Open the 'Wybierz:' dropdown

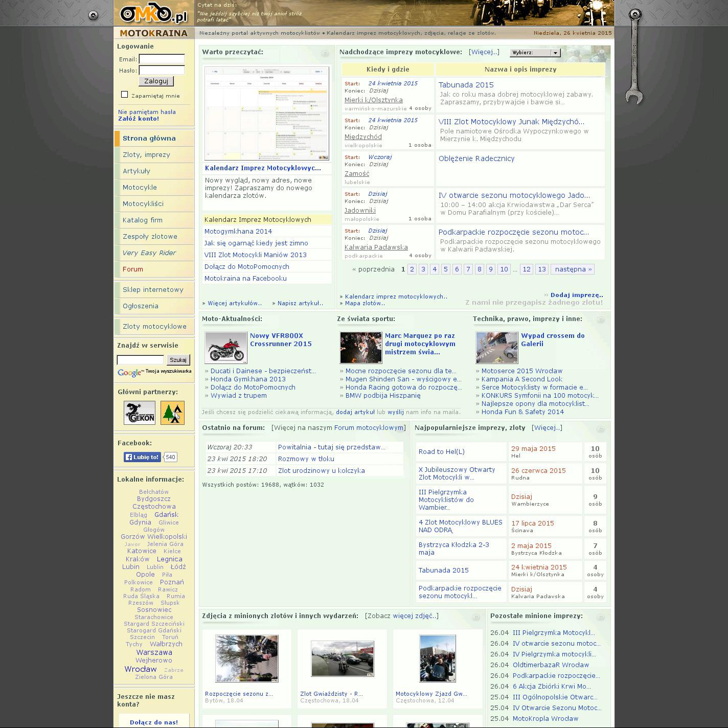tap(535, 53)
